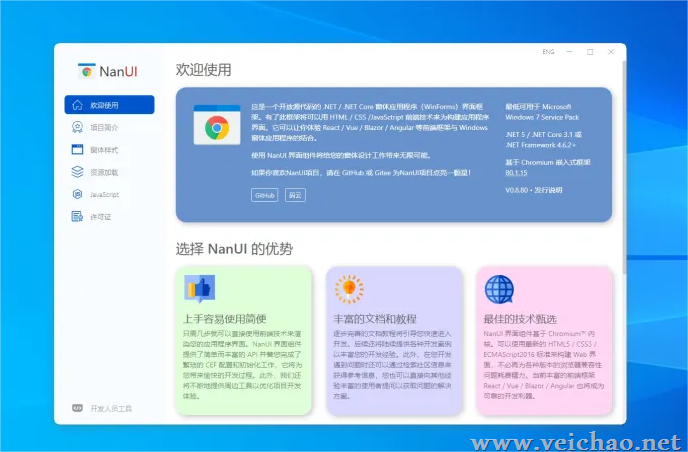Click the V0.8.80 version text

coord(516,190)
